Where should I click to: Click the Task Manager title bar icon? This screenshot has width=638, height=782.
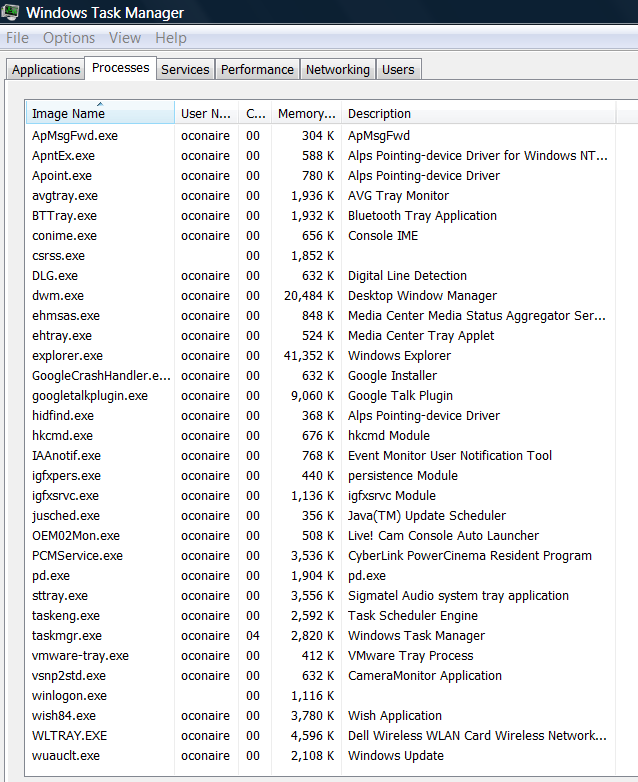[9, 11]
